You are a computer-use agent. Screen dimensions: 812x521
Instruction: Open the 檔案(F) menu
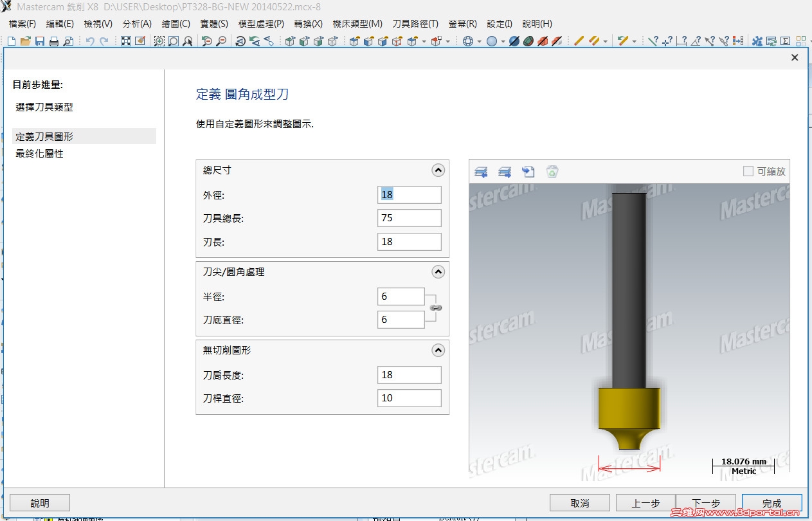pos(23,24)
